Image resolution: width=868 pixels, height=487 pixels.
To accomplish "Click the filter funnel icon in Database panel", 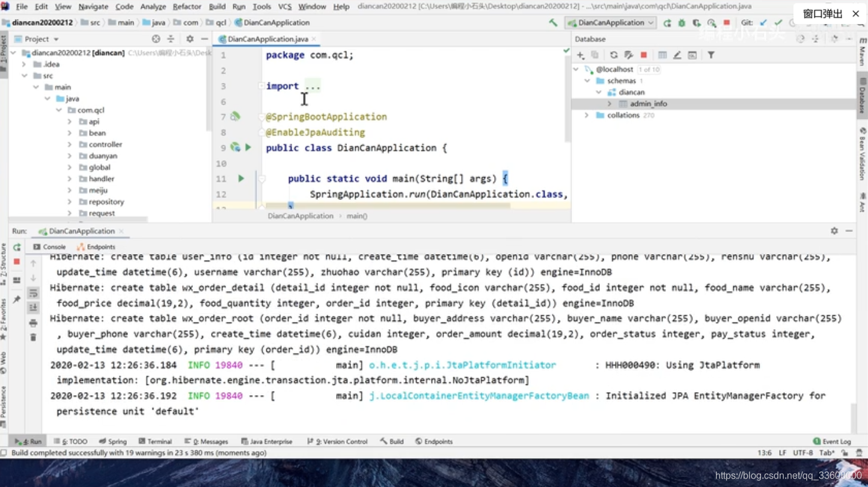I will [711, 55].
